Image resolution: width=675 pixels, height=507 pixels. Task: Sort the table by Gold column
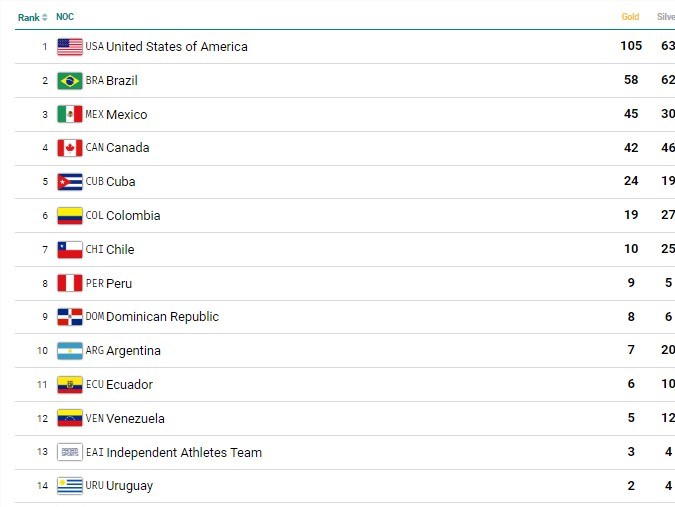(630, 17)
